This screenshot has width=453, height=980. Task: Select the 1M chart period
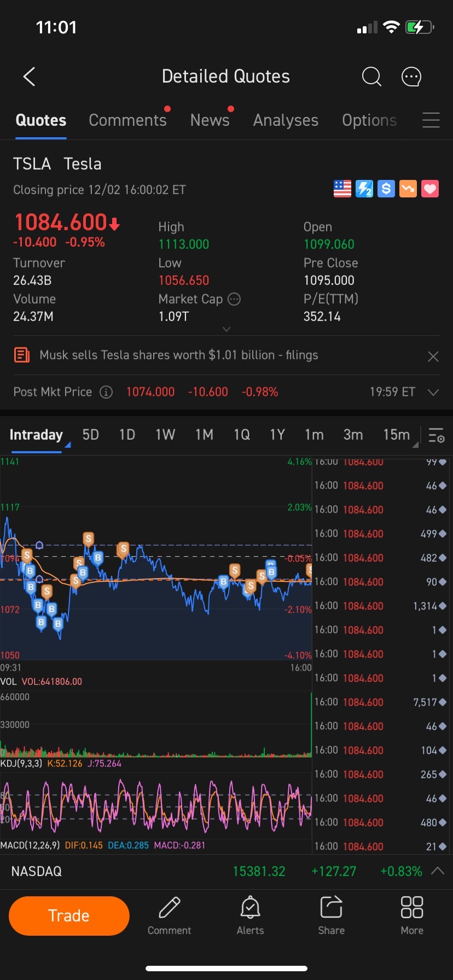205,435
